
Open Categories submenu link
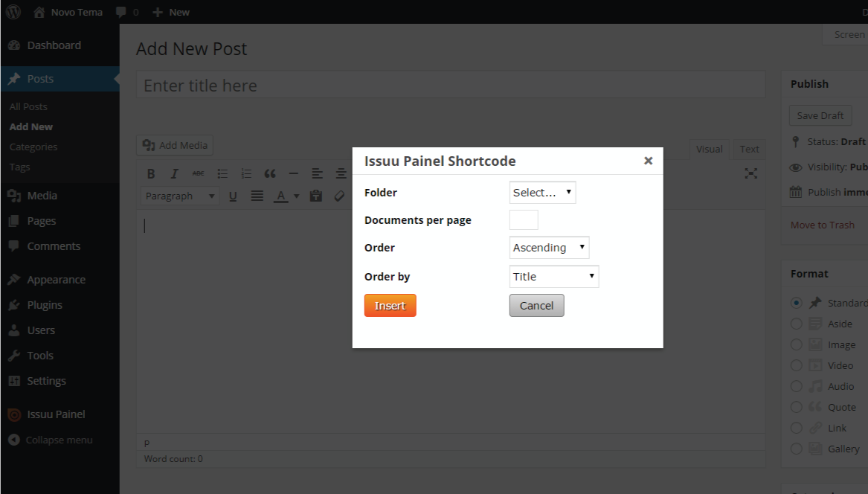(33, 147)
